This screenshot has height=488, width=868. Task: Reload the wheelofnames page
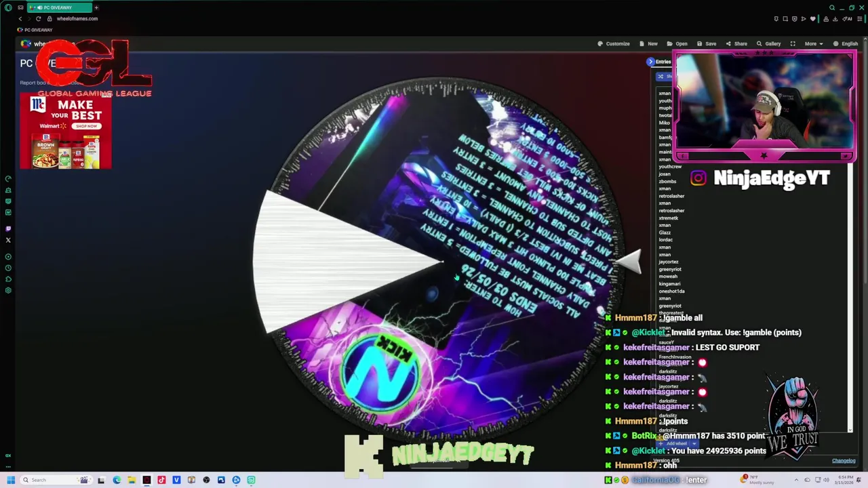[x=38, y=18]
